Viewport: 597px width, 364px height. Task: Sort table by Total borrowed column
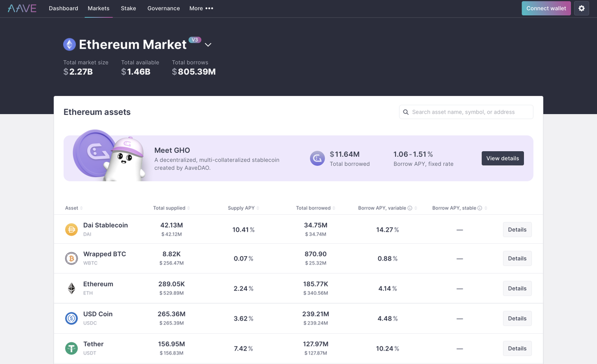316,208
